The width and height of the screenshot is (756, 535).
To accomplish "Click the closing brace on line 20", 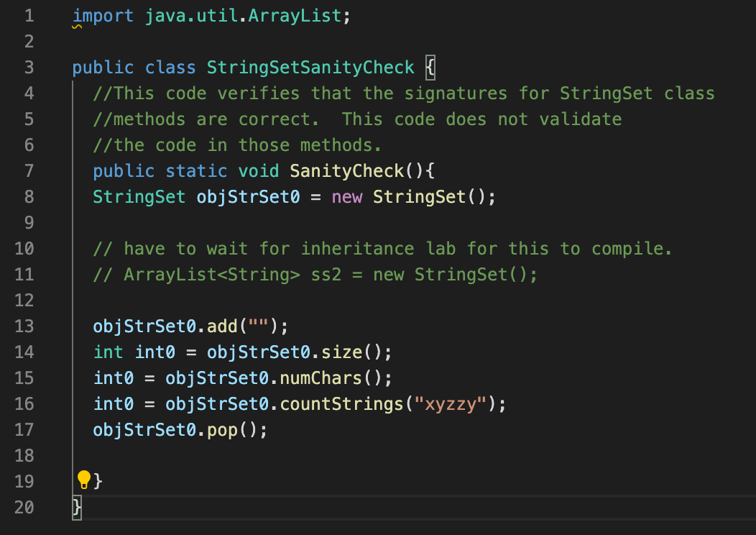I will click(x=75, y=507).
